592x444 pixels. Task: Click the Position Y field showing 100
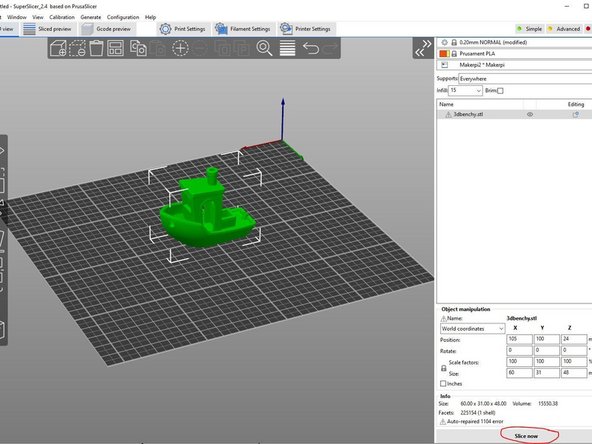[x=546, y=339]
